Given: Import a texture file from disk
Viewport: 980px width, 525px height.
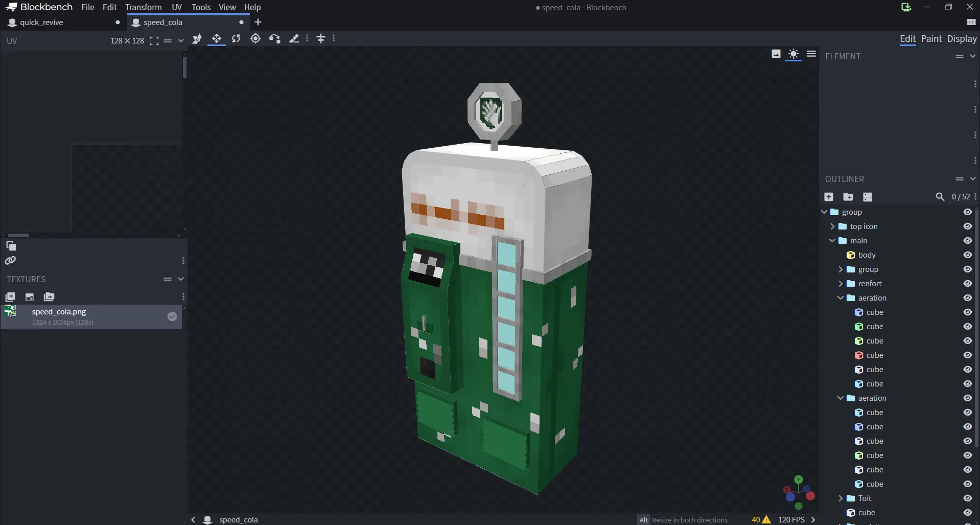Looking at the screenshot, I should tap(29, 297).
